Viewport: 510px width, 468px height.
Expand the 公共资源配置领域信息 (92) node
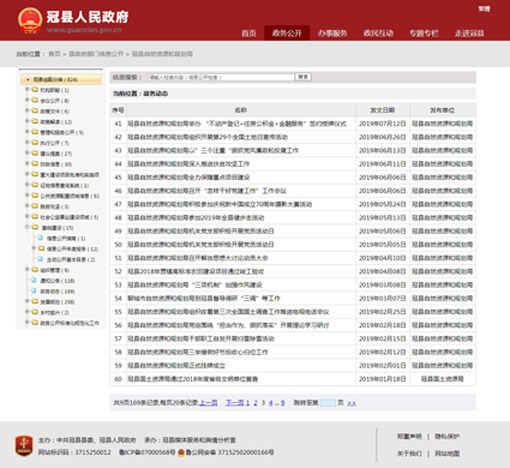coord(27,195)
